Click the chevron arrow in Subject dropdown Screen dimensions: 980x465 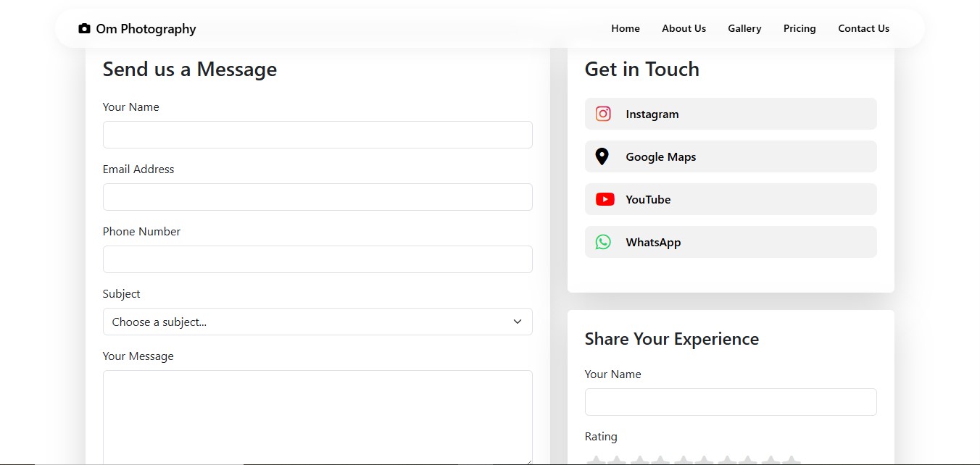(x=518, y=322)
